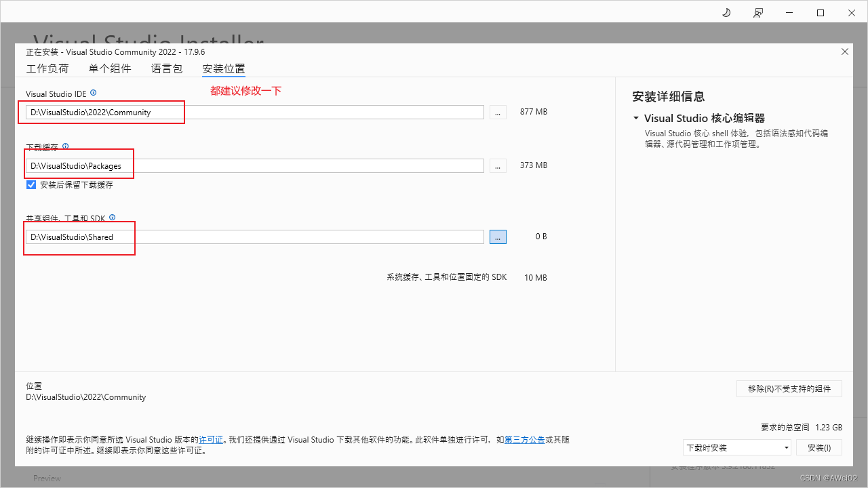Click the 安装(I) button
The width and height of the screenshot is (868, 488).
[819, 447]
